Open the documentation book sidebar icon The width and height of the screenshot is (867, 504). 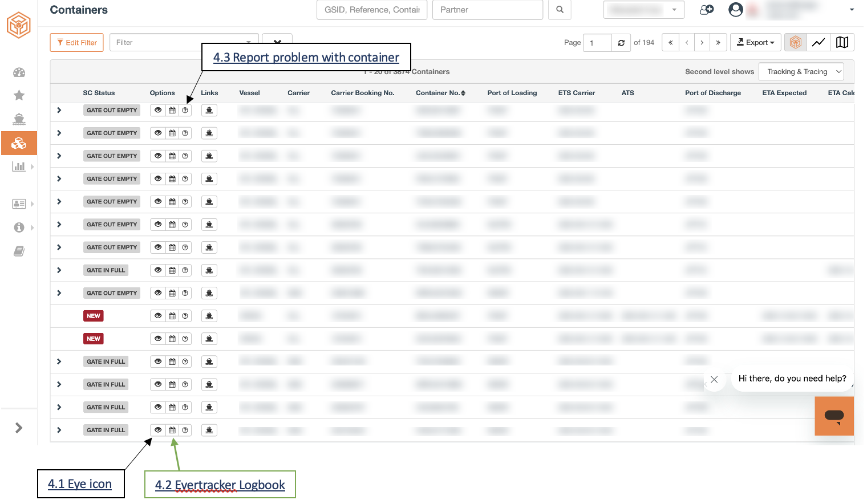[19, 251]
